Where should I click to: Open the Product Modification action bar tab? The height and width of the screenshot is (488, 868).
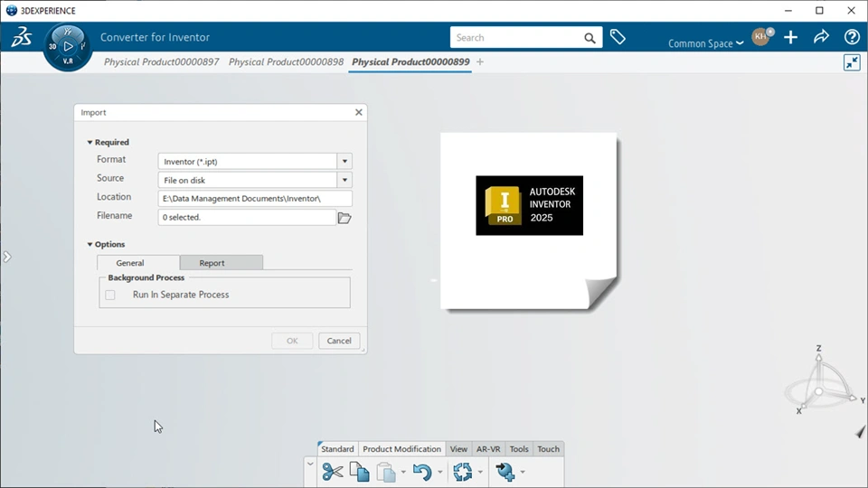tap(401, 449)
